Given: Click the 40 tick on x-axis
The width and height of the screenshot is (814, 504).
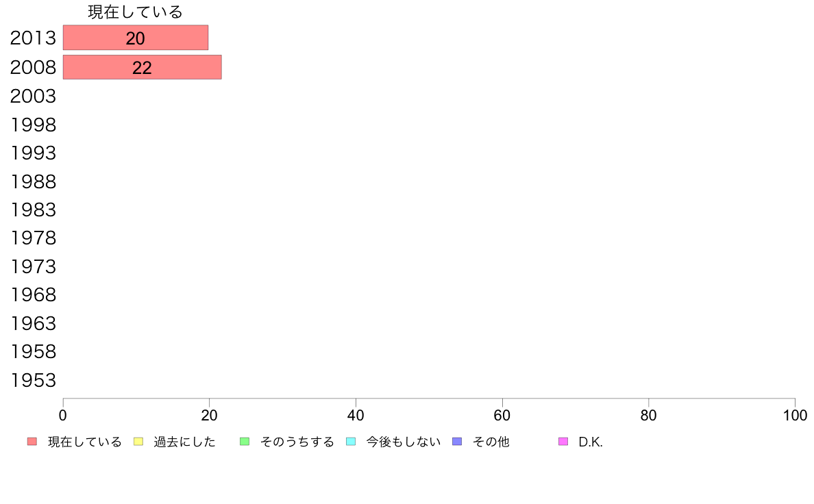Looking at the screenshot, I should (x=356, y=415).
